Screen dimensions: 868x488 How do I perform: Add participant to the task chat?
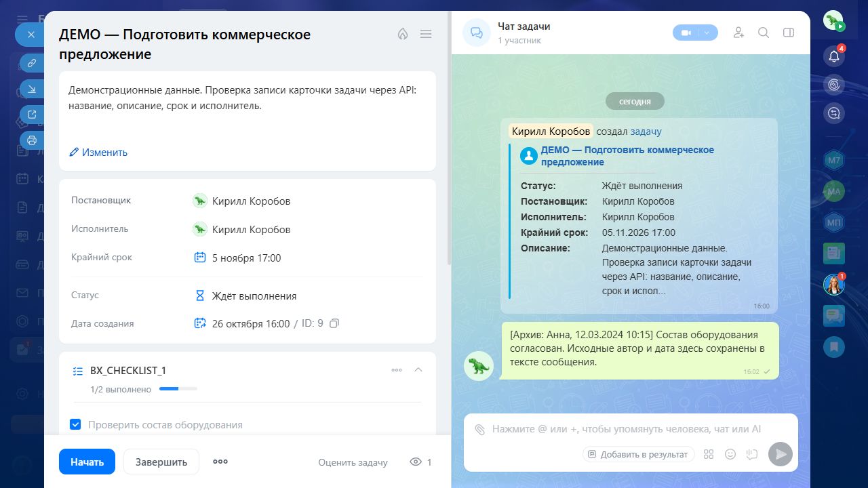click(x=739, y=33)
